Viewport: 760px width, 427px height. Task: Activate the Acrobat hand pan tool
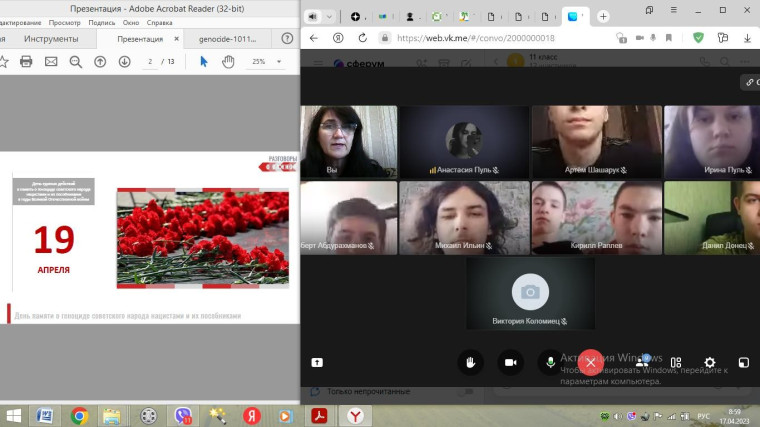(228, 62)
